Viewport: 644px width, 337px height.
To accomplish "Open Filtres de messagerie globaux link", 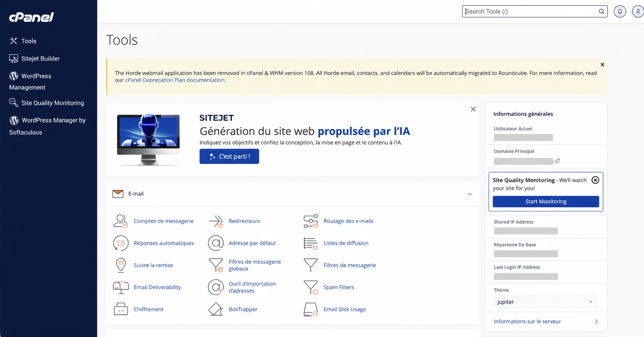I will [x=255, y=265].
